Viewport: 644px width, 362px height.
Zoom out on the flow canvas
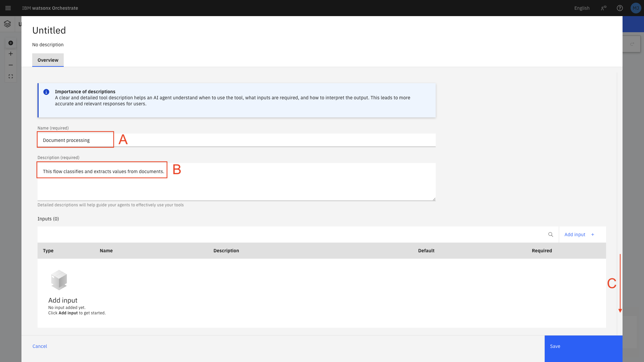(x=11, y=65)
